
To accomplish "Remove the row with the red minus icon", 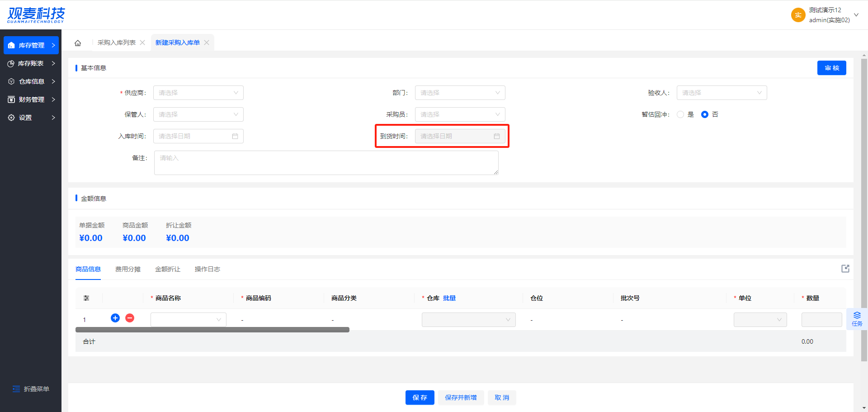I will 130,318.
